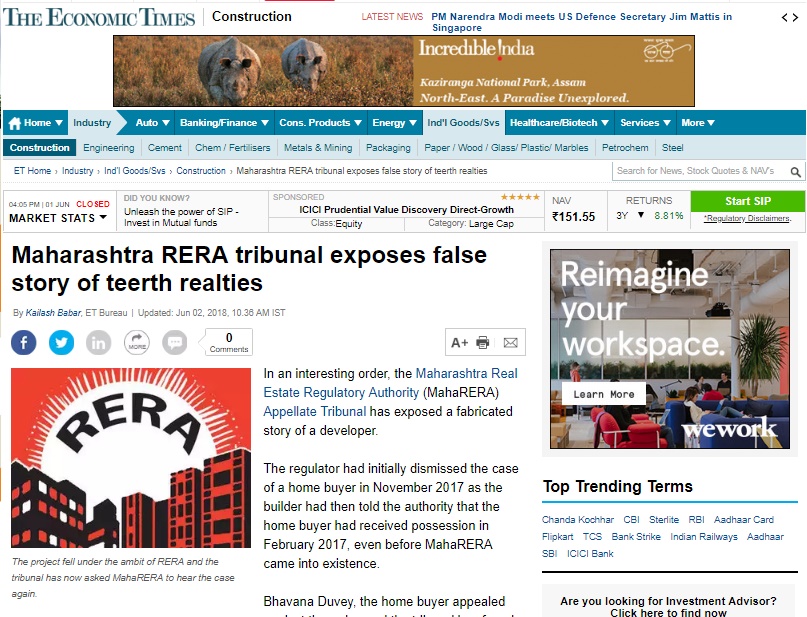Open the Petrochem sub-tab
This screenshot has height=617, width=807.
[625, 148]
